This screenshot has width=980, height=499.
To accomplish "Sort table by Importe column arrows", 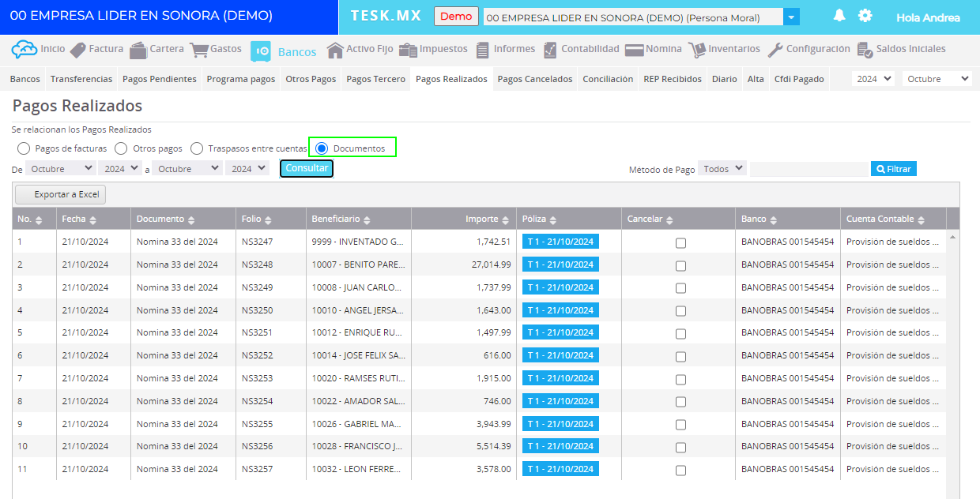I will pos(506,219).
